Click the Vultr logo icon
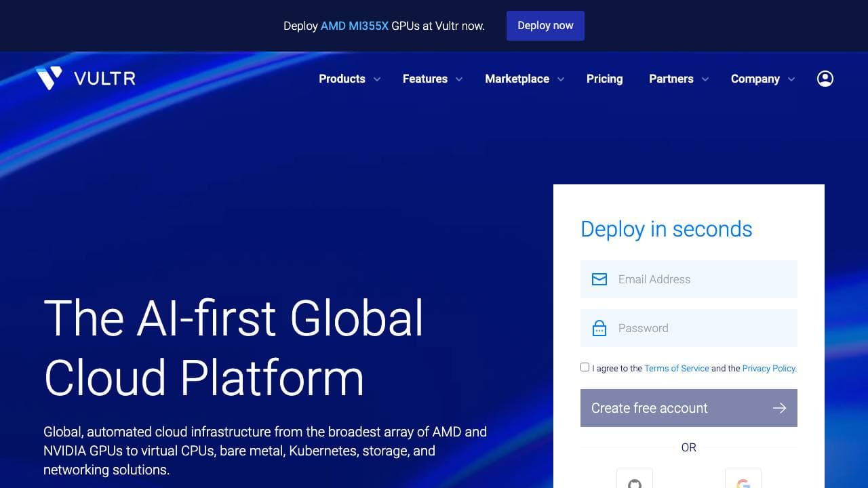The height and width of the screenshot is (488, 868). tap(49, 79)
